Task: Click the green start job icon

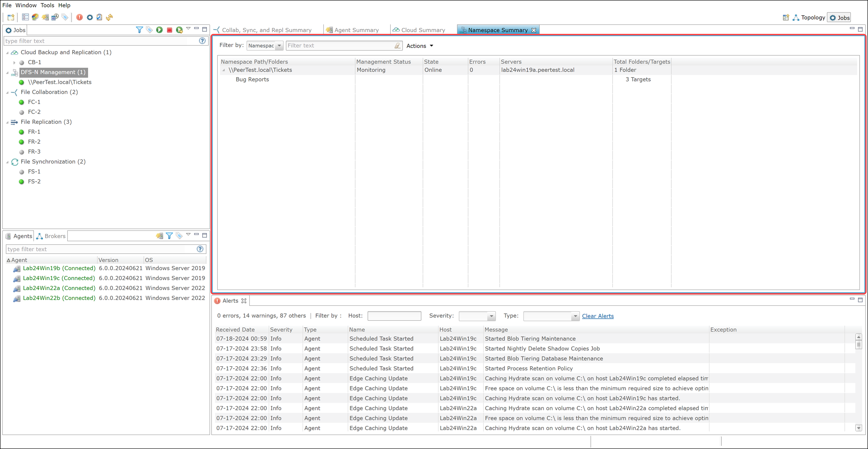Action: (x=159, y=30)
